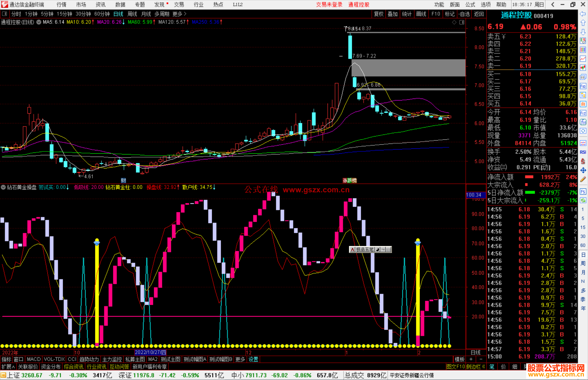The width and height of the screenshot is (588, 380).
Task: Open 更多 indicators dropdown in bottom tab row
Action: (x=240, y=359)
